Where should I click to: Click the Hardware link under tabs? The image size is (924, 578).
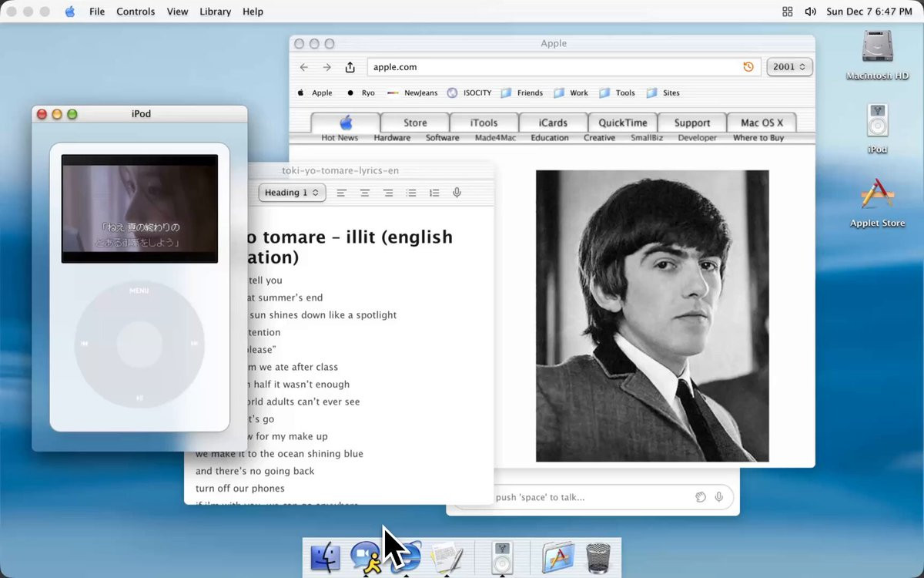(392, 138)
